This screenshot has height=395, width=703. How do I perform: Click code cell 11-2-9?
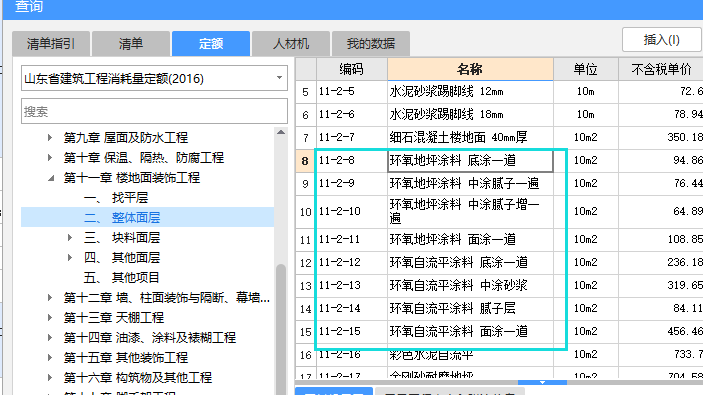pos(352,184)
